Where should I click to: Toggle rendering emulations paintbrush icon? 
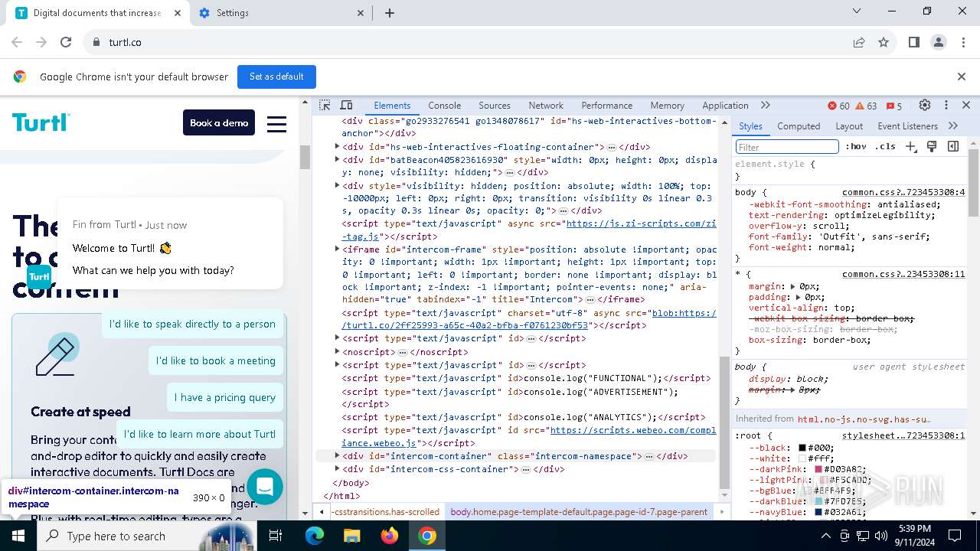[932, 146]
